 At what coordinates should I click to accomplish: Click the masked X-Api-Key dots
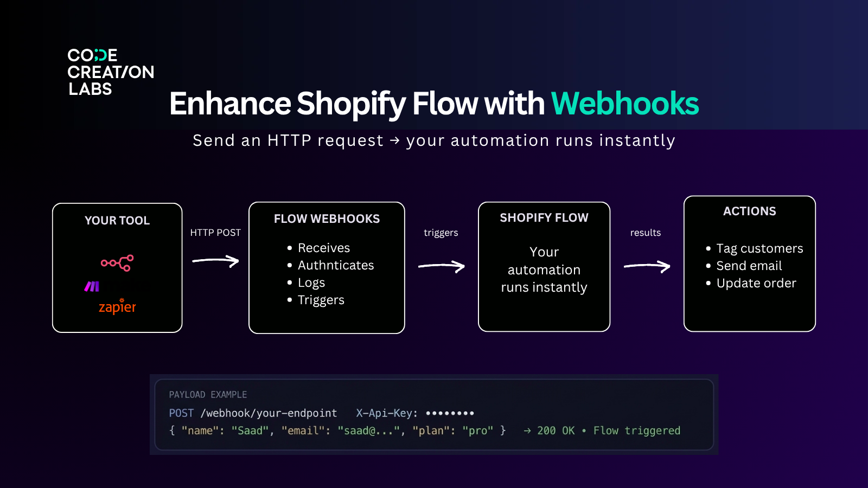451,413
